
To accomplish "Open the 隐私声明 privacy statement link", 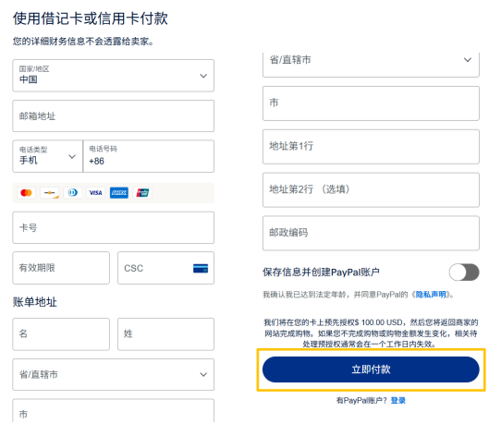I will (x=431, y=294).
